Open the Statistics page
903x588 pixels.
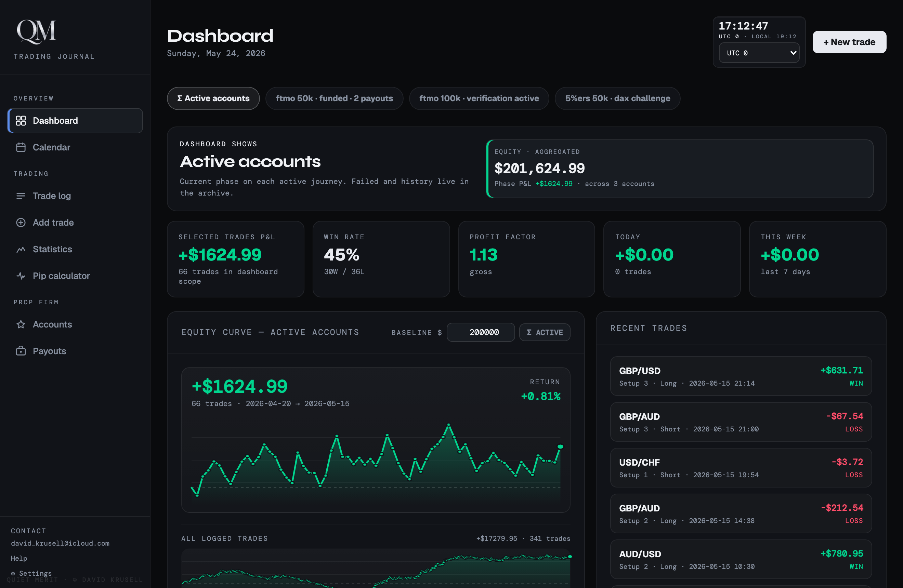pyautogui.click(x=75, y=249)
